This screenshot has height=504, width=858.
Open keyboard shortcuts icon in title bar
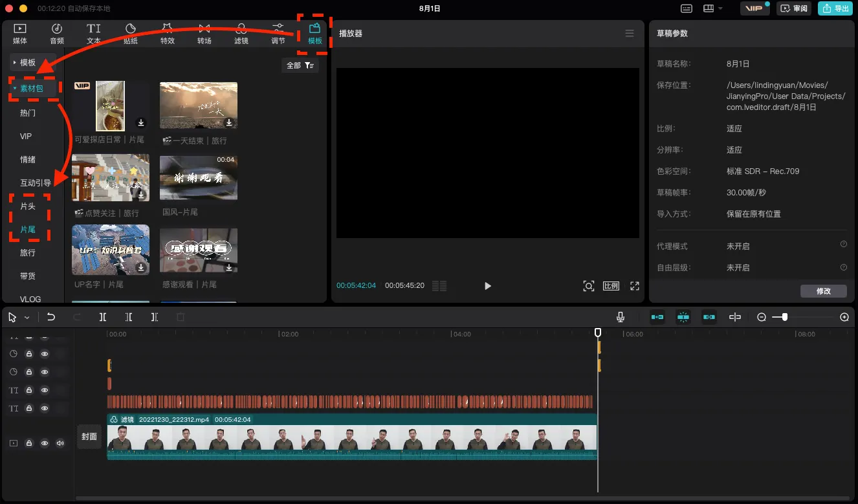pyautogui.click(x=687, y=8)
